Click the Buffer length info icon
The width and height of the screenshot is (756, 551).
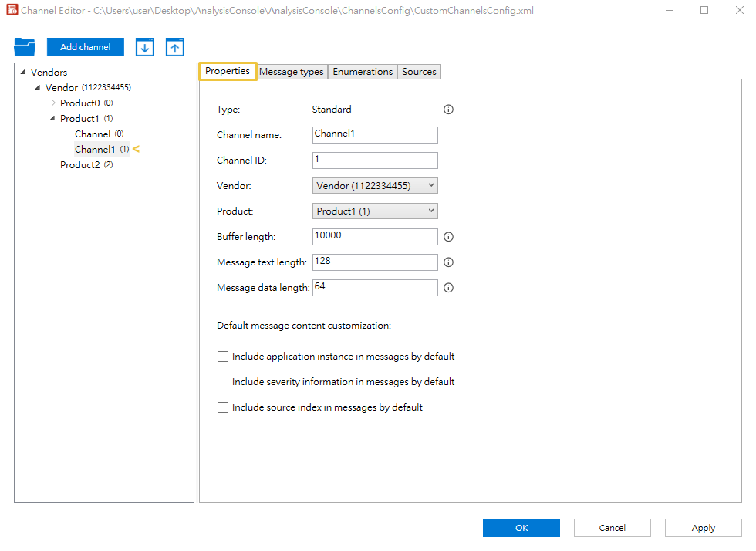point(449,237)
